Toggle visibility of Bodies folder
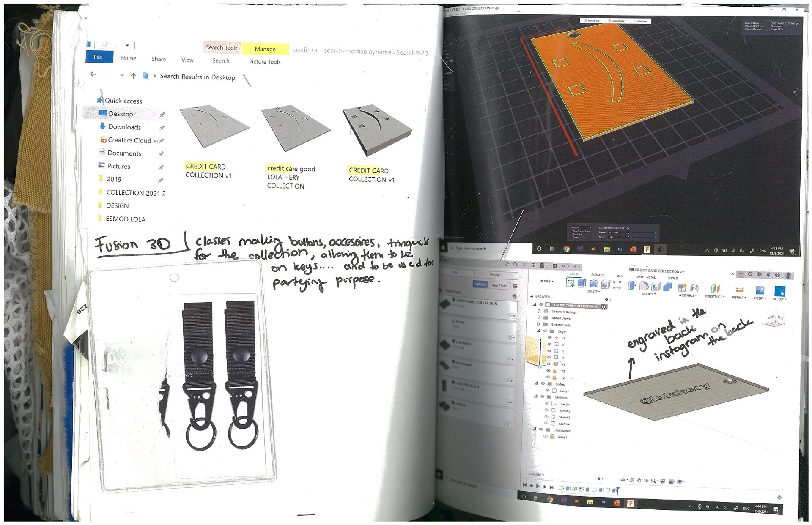This screenshot has height=525, width=812. [543, 383]
